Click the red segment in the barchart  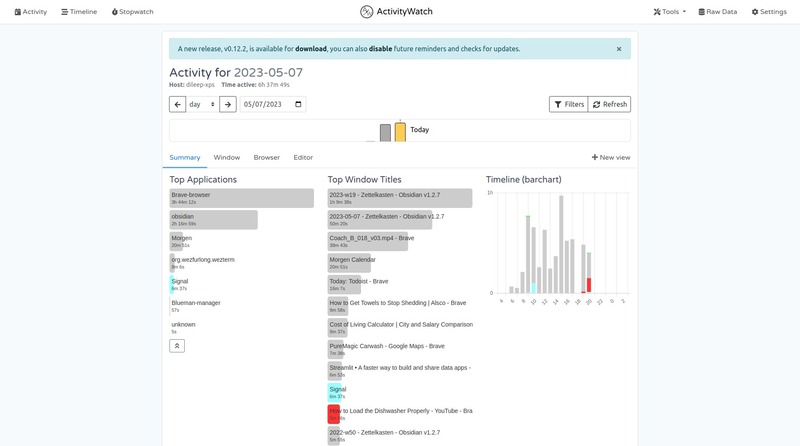[x=589, y=285]
